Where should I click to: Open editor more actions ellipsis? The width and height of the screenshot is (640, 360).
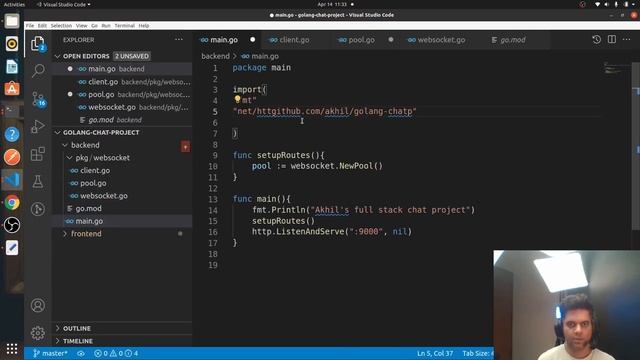point(627,40)
